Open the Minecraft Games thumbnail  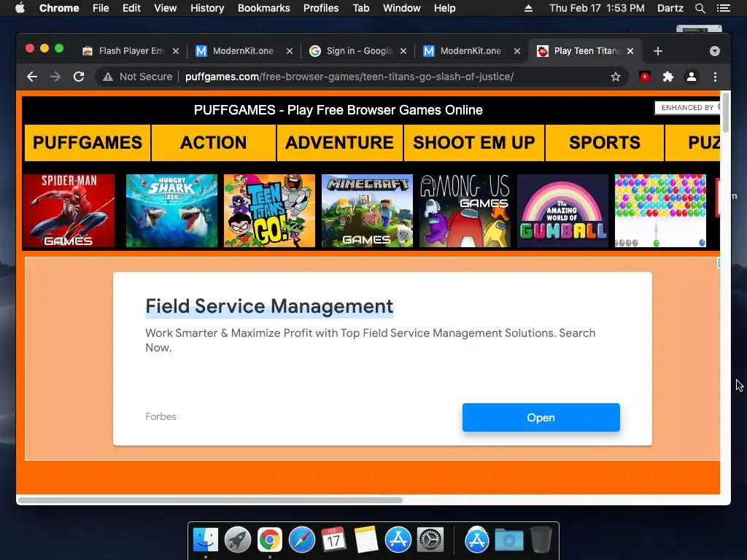[x=368, y=211]
